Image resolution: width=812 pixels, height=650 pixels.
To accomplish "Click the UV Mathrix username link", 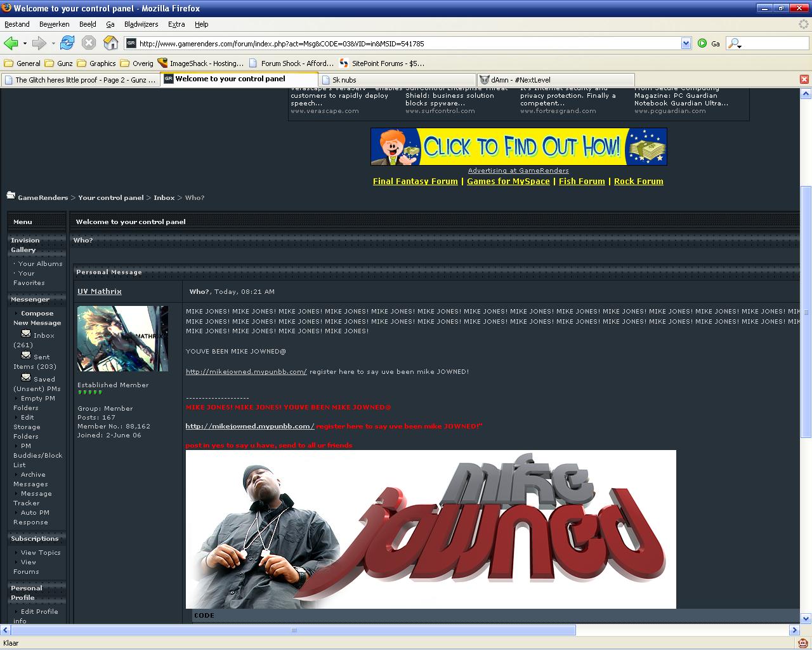I will click(x=100, y=291).
